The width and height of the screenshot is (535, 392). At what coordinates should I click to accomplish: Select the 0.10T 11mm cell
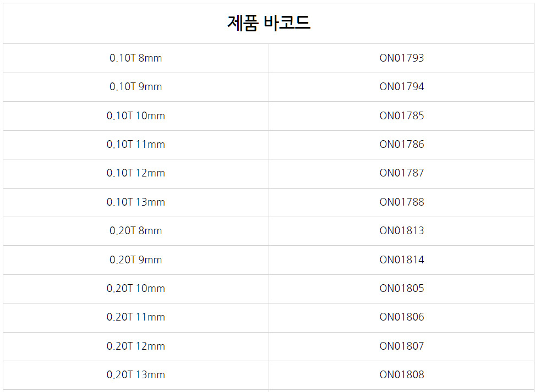click(136, 145)
